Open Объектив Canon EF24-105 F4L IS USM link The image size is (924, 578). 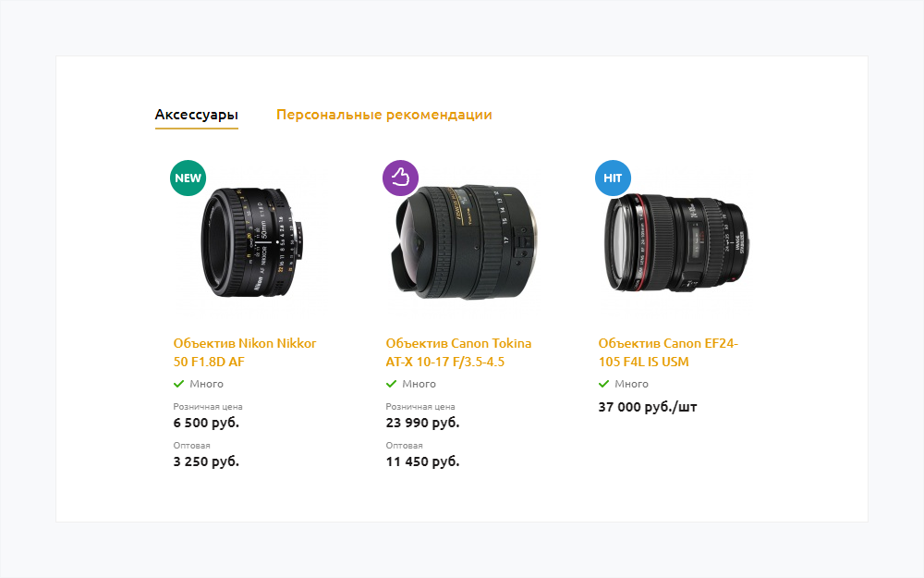pyautogui.click(x=668, y=352)
